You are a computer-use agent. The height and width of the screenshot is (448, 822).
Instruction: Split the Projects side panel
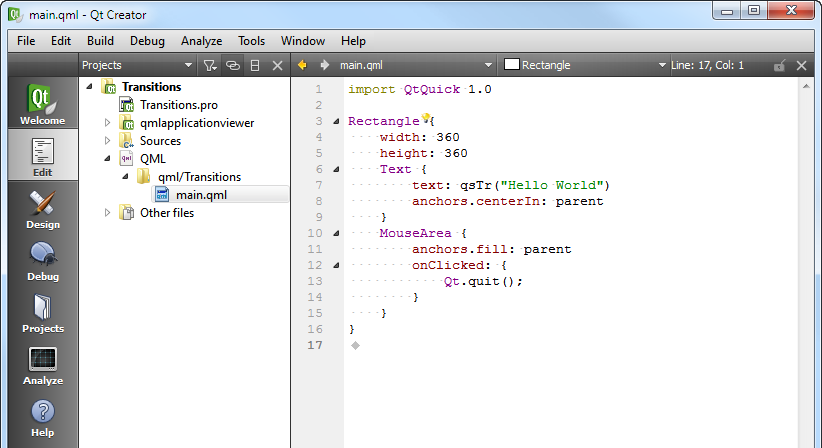tap(255, 65)
